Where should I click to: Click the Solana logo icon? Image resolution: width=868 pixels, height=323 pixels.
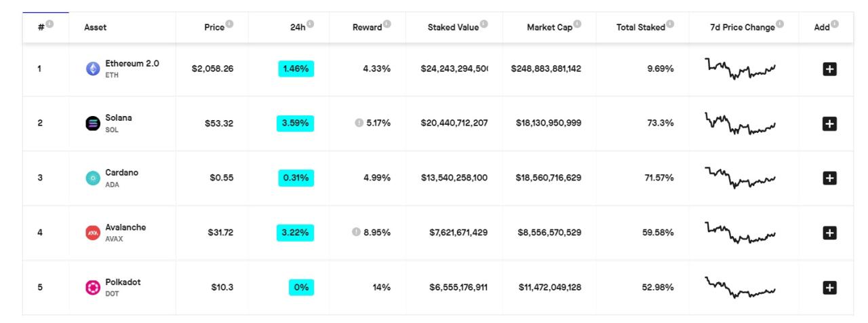pos(93,123)
